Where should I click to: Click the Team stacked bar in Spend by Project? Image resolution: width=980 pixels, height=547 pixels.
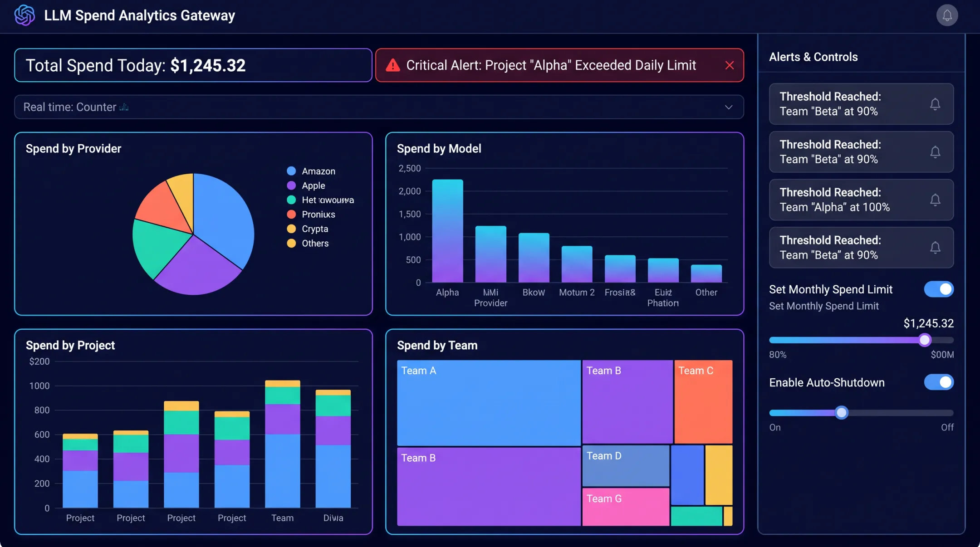click(283, 444)
